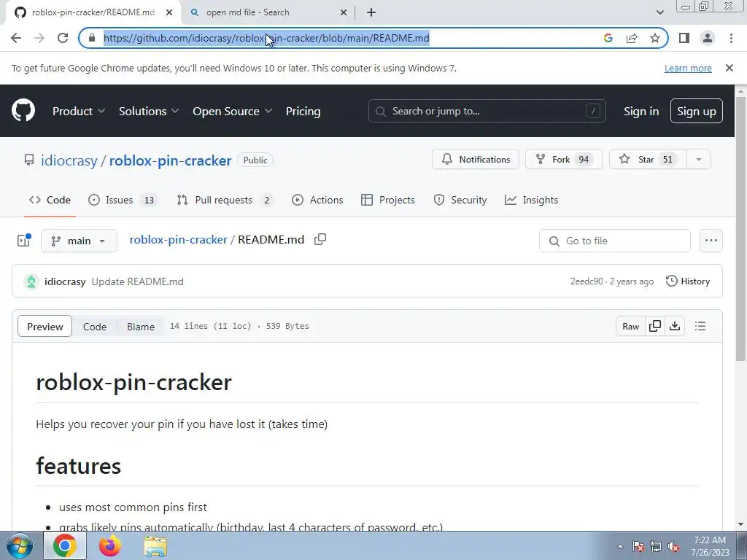Viewport: 747px width, 560px height.
Task: Open idiocrasy owner link
Action: tap(69, 160)
